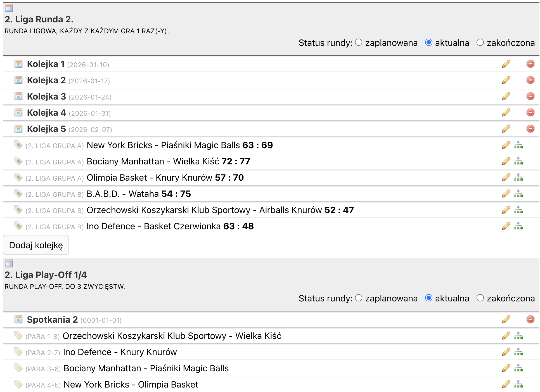Edit the New York Bricks - Olimpia Basket pair
The width and height of the screenshot is (540, 392).
506,384
